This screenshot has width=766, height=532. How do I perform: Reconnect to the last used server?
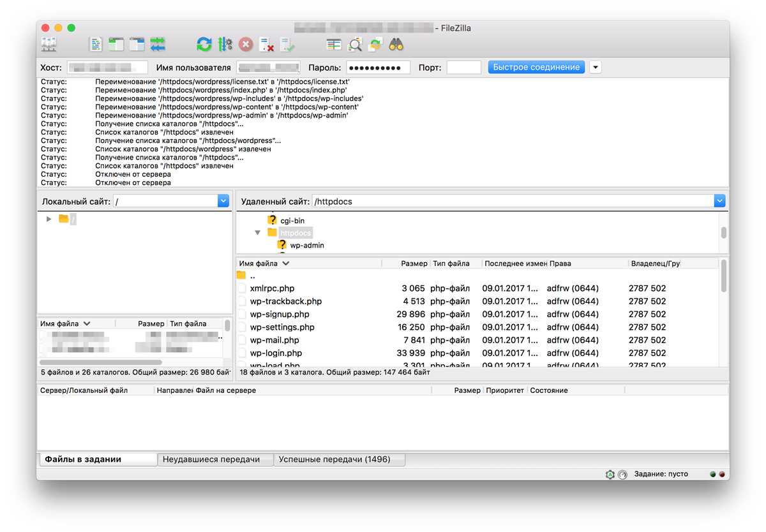point(287,45)
